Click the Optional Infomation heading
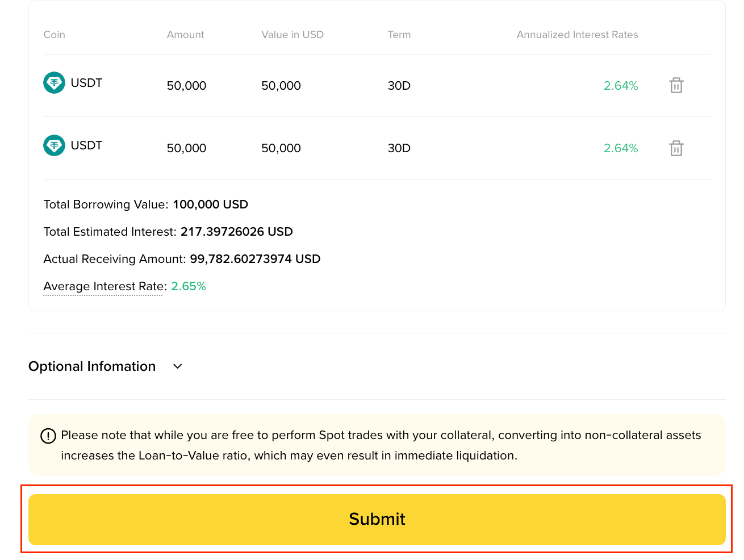The height and width of the screenshot is (560, 744). pos(92,366)
